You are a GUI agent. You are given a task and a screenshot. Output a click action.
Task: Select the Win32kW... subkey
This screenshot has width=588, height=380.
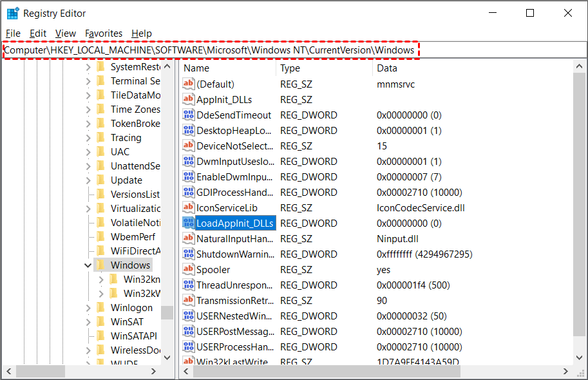[x=142, y=293]
